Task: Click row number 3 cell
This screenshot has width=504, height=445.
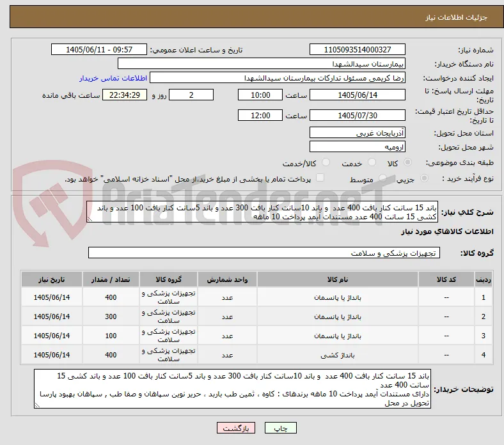Action: click(484, 336)
